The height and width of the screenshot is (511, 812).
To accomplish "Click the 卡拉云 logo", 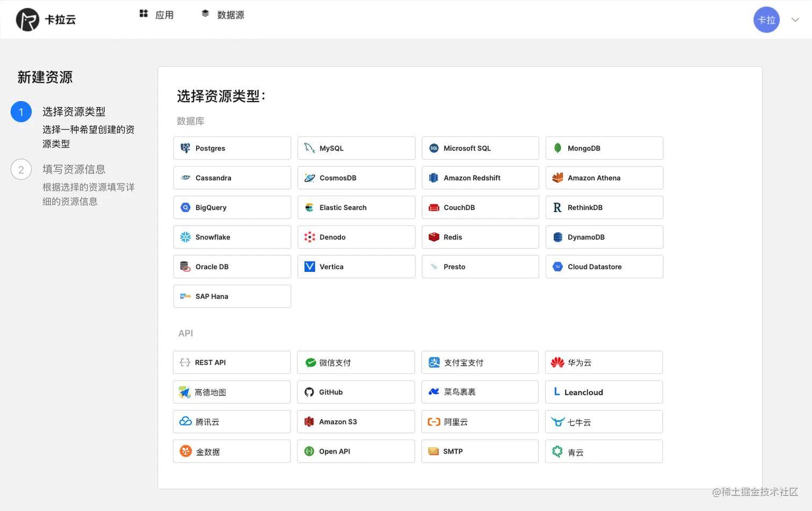I will click(x=46, y=19).
